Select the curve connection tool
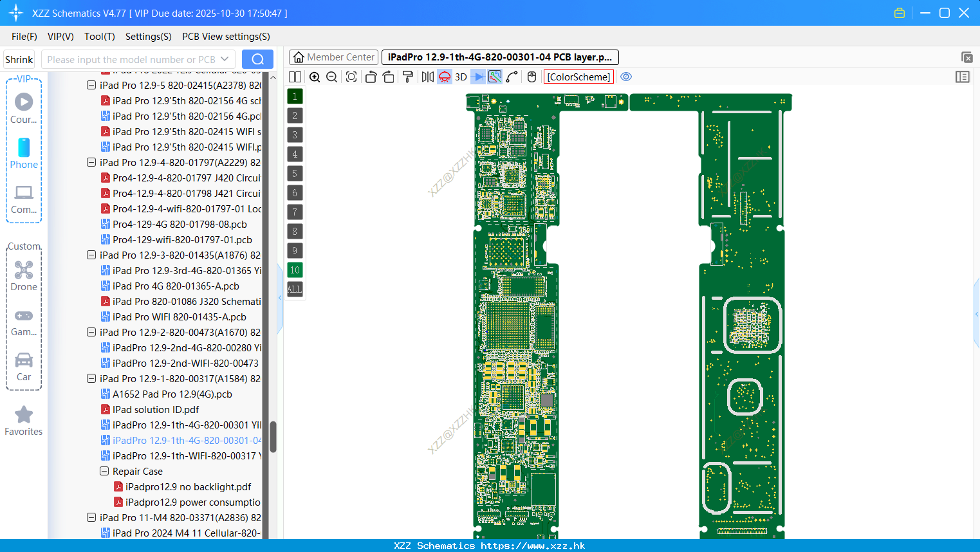Screen dimensions: 980x552 click(x=512, y=77)
